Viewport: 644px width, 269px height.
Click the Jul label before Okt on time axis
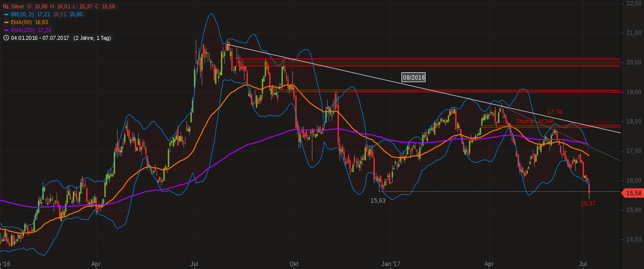(x=194, y=264)
